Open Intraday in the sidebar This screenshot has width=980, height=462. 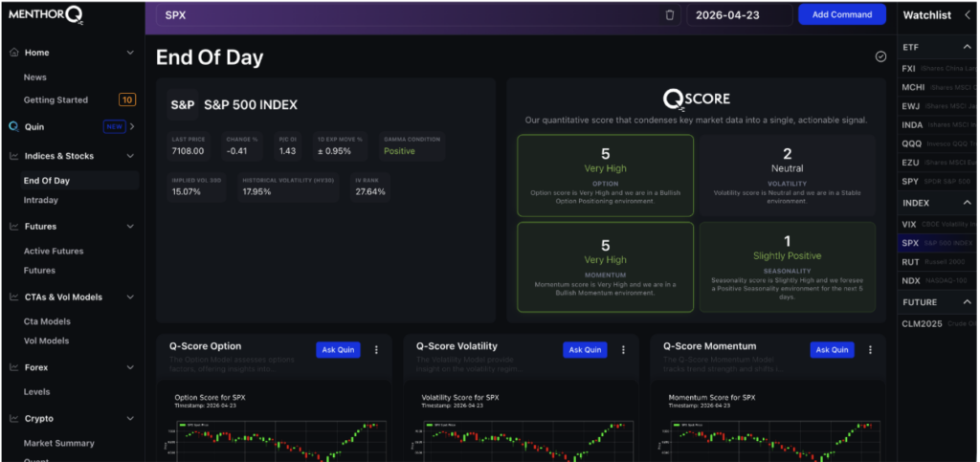40,200
